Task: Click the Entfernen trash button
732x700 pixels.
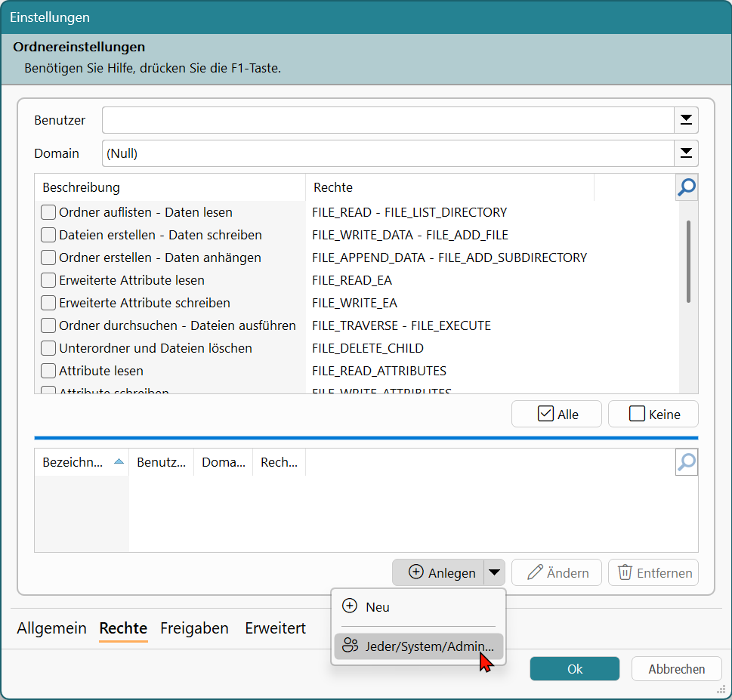Action: click(653, 572)
